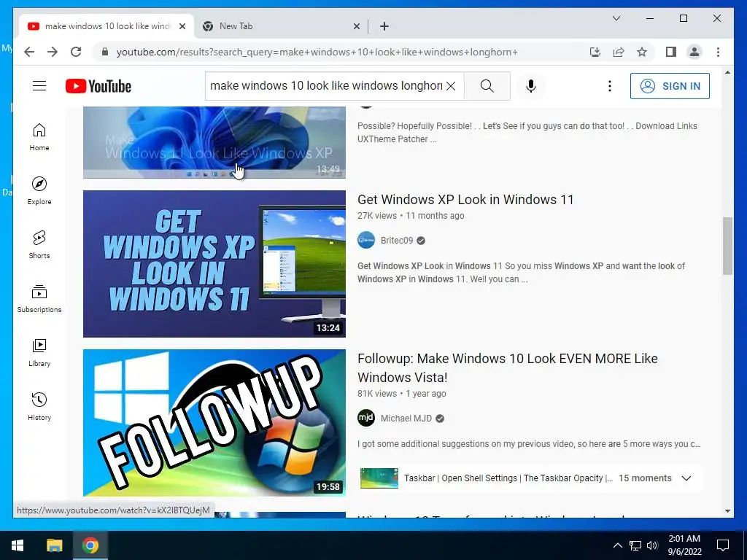Viewport: 747px width, 560px height.
Task: Open Chrome profile avatar
Action: click(x=694, y=52)
